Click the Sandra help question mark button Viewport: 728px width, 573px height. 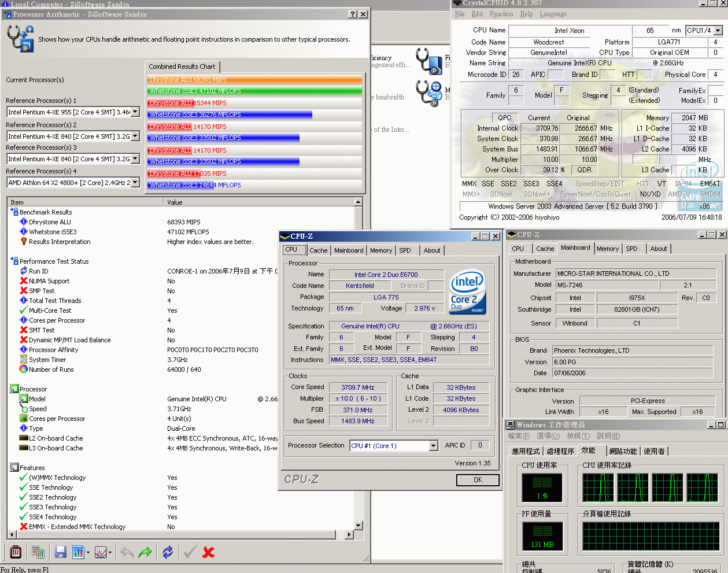click(x=353, y=14)
